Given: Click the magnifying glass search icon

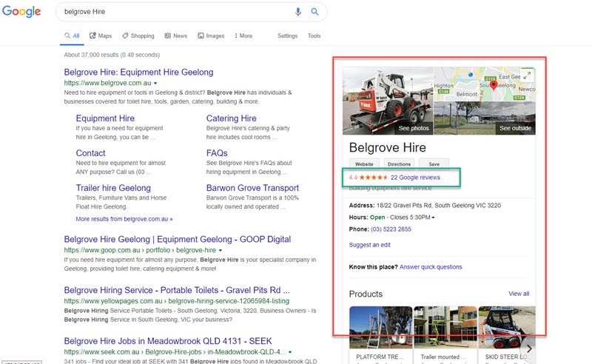Looking at the screenshot, I should (314, 12).
